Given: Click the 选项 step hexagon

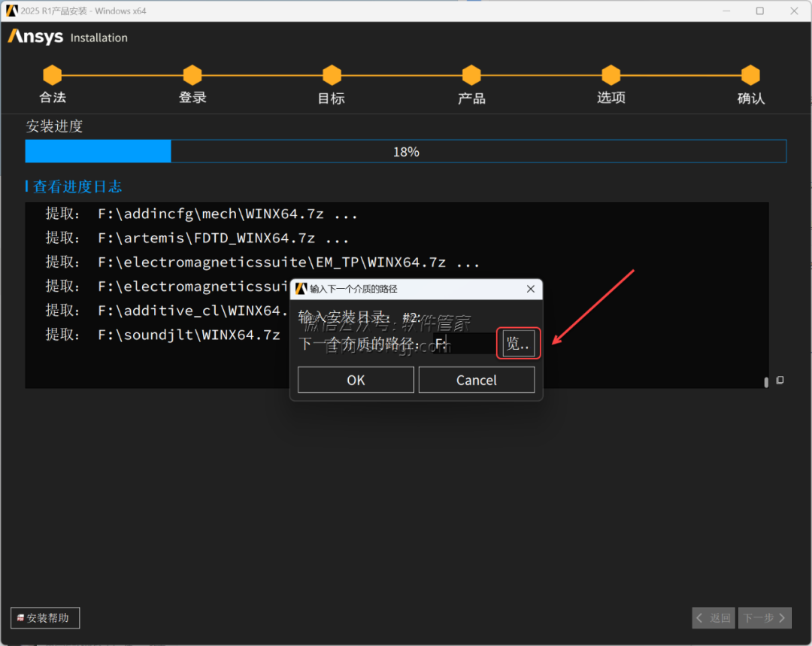Looking at the screenshot, I should 611,75.
